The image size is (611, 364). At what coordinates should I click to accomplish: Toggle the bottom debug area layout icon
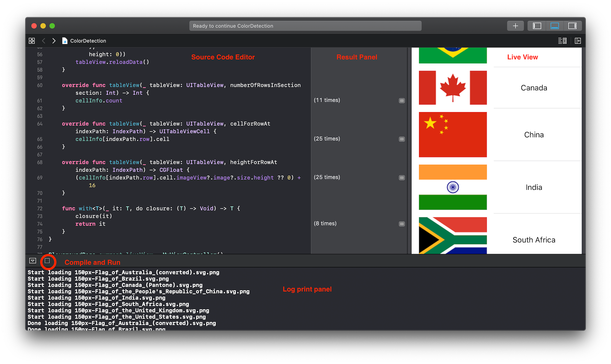tap(554, 25)
